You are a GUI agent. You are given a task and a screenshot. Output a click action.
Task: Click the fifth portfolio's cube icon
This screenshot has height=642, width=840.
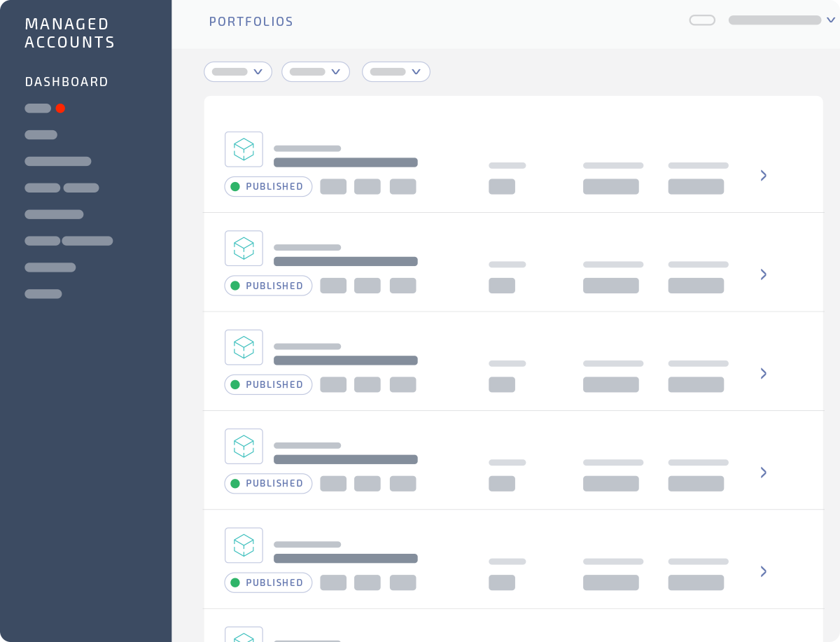244,545
